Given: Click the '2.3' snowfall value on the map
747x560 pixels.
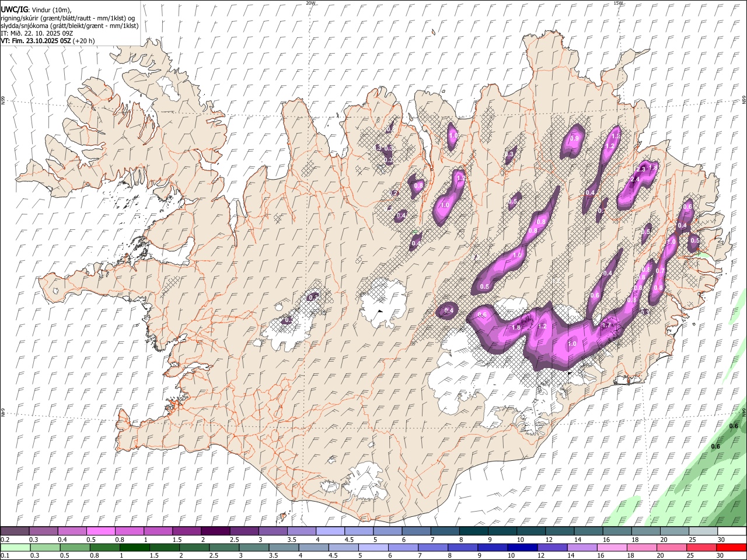Looking at the screenshot, I should (640, 169).
